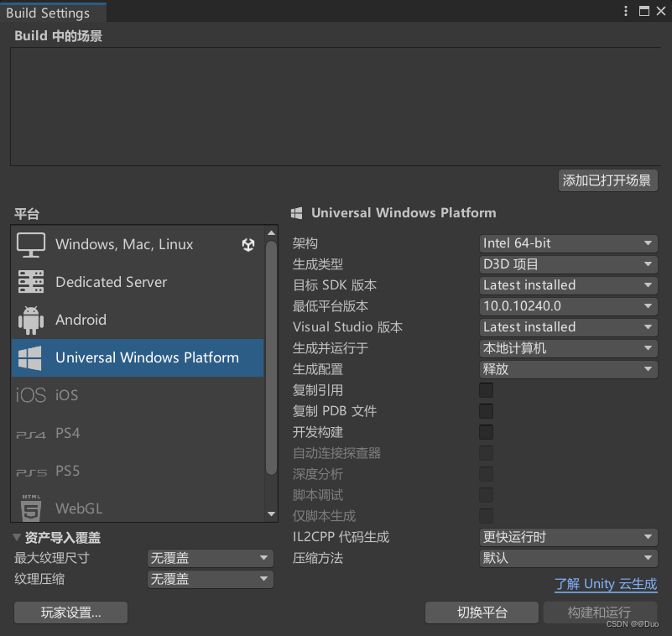Click the 自动连接探查器 checkbox
Screen dimensions: 672x636
click(486, 453)
